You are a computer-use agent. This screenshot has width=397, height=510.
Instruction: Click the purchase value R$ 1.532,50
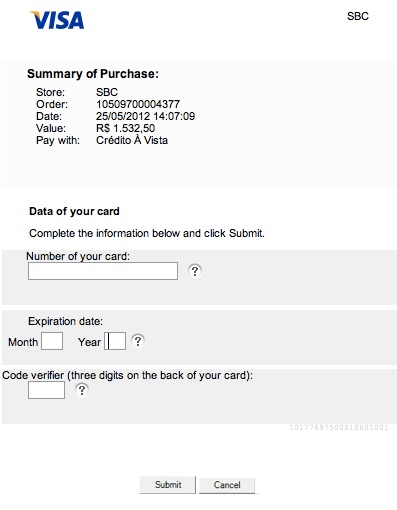tap(126, 128)
